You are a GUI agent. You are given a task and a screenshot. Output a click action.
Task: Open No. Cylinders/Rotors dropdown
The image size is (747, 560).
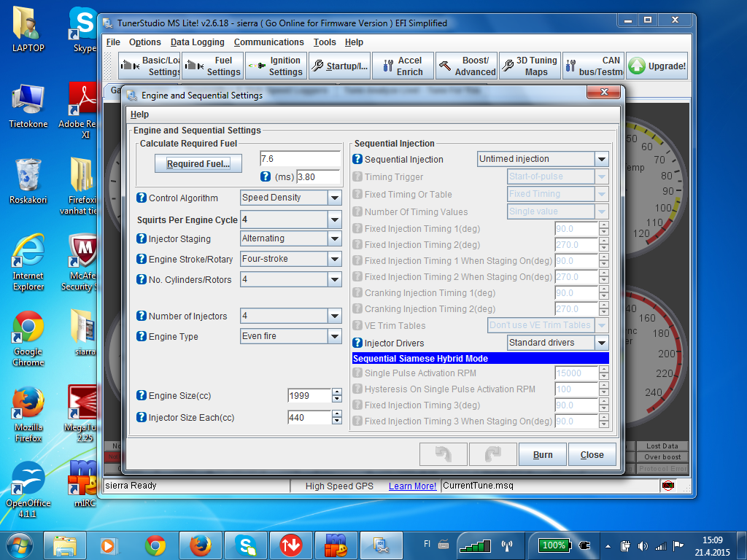coord(290,279)
